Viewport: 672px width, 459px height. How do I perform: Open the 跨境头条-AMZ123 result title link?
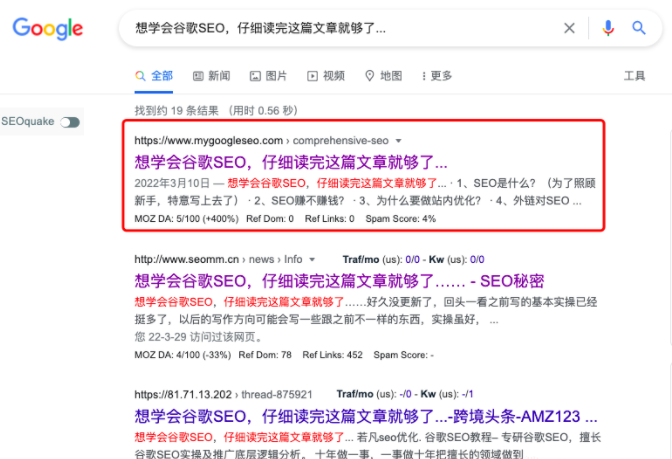click(366, 417)
